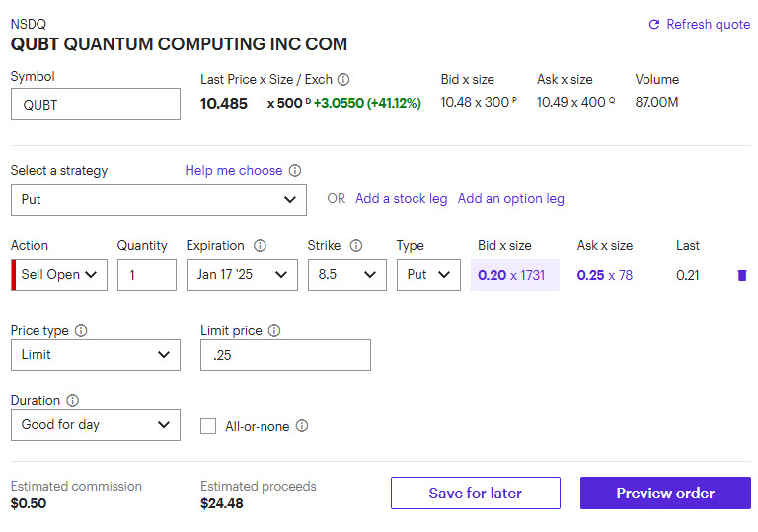Open the 8.5 strike dropdown

point(346,275)
